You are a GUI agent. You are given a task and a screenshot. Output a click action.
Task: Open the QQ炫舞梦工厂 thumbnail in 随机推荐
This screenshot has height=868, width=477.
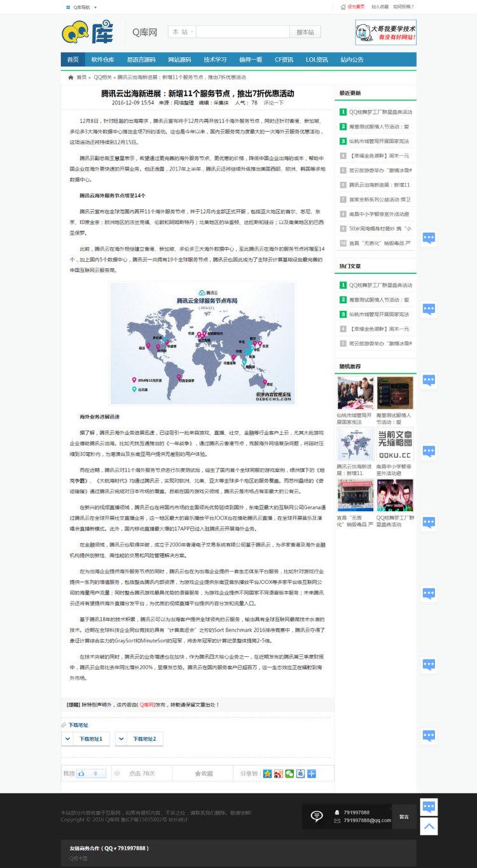[x=395, y=495]
